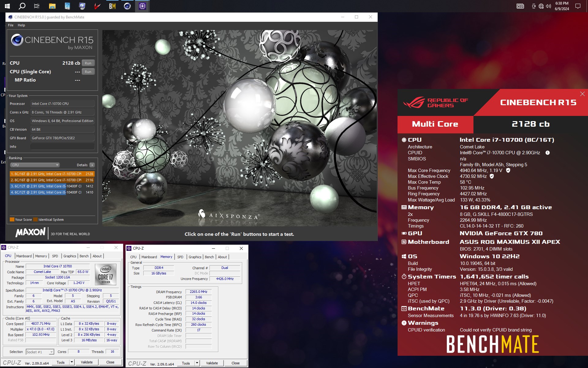The image size is (588, 368).
Task: Open the taskbar search icon
Action: pyautogui.click(x=22, y=6)
